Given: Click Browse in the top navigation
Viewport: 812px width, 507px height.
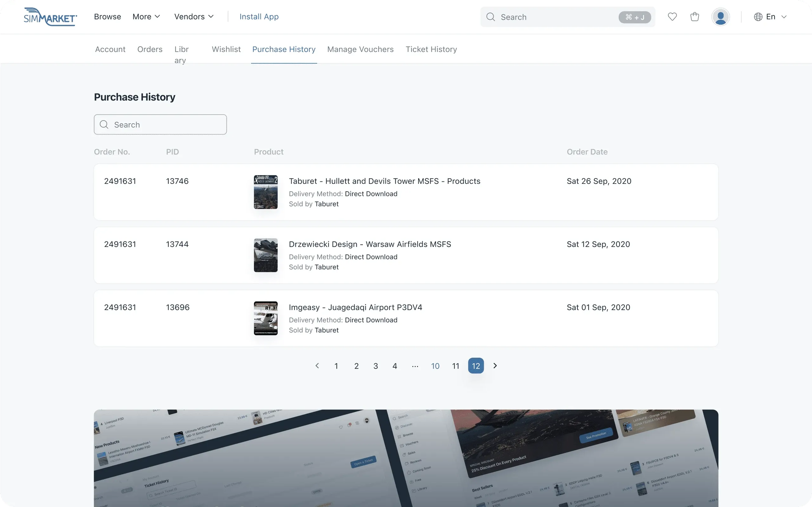Looking at the screenshot, I should point(107,17).
